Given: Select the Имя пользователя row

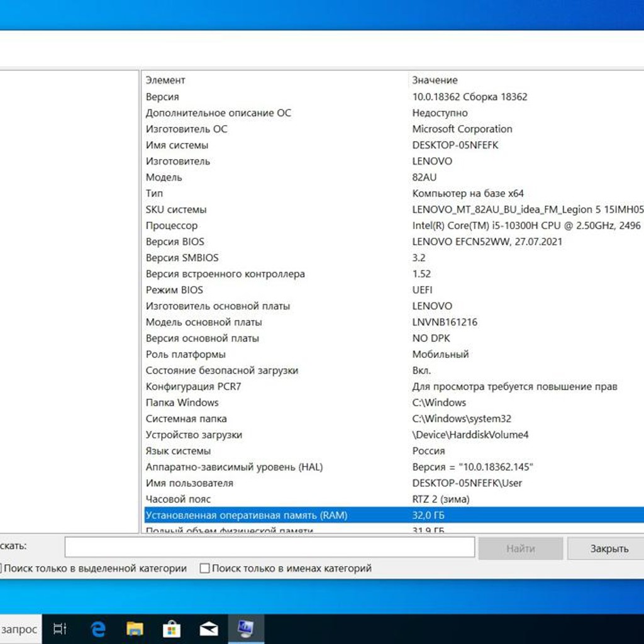Looking at the screenshot, I should tap(394, 483).
